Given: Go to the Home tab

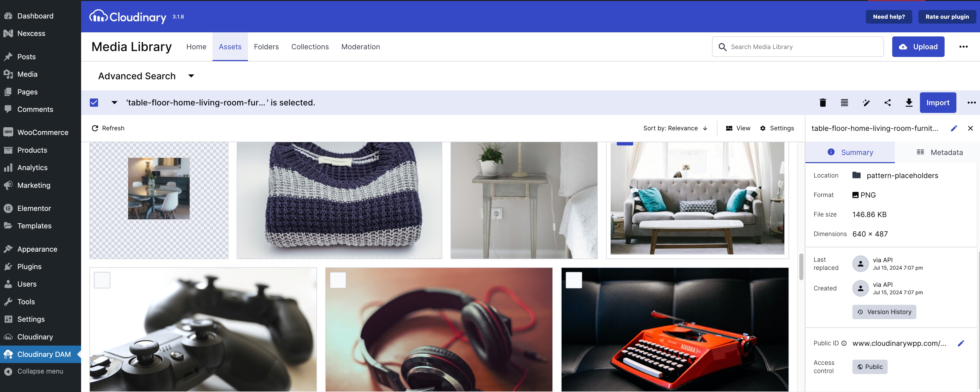Looking at the screenshot, I should [196, 47].
